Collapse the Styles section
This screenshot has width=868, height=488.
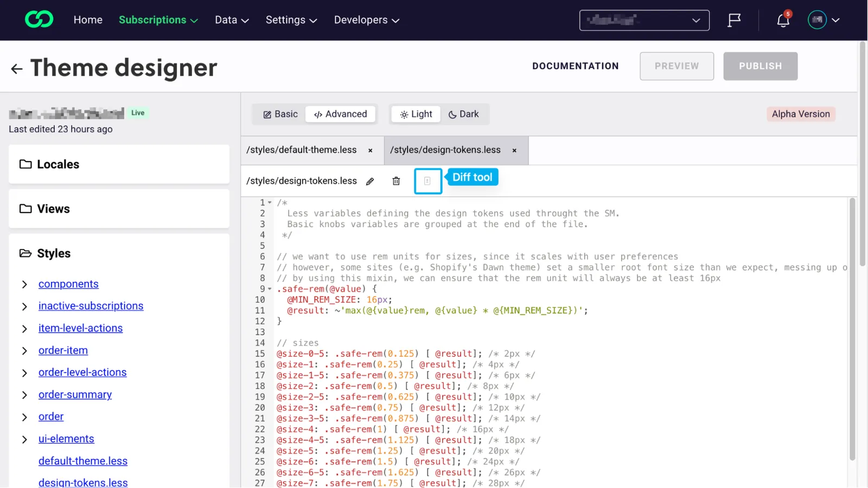click(119, 253)
